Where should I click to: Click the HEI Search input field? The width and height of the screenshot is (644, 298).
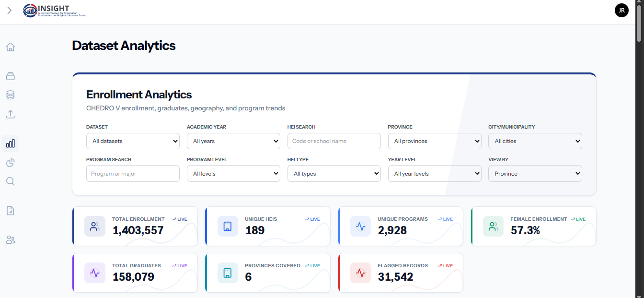point(334,141)
